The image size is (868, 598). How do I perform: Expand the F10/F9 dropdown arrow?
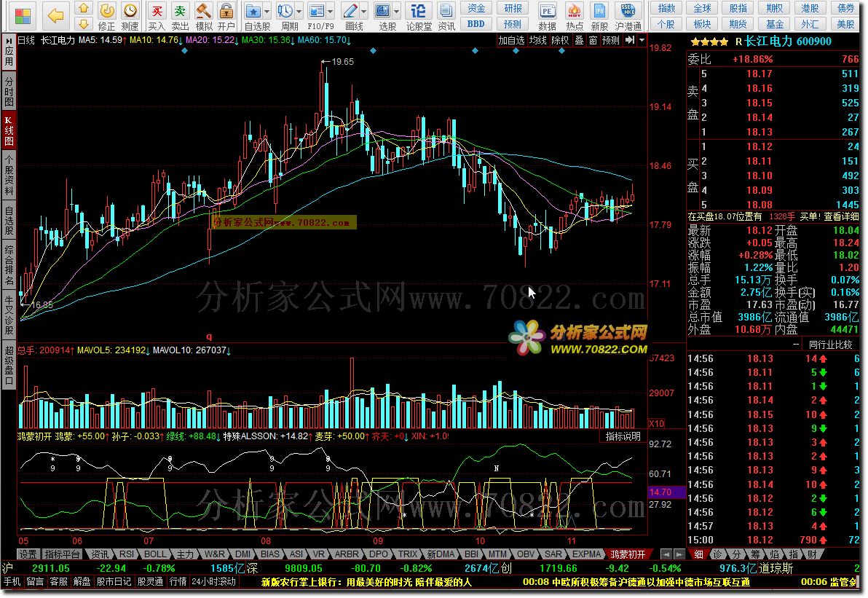331,11
